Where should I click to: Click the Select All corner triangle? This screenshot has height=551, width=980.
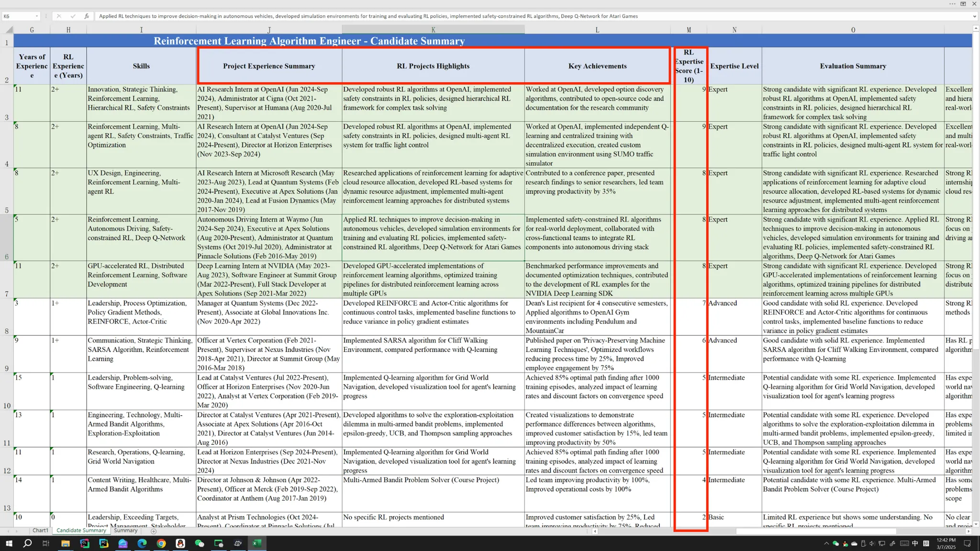pos(9,30)
